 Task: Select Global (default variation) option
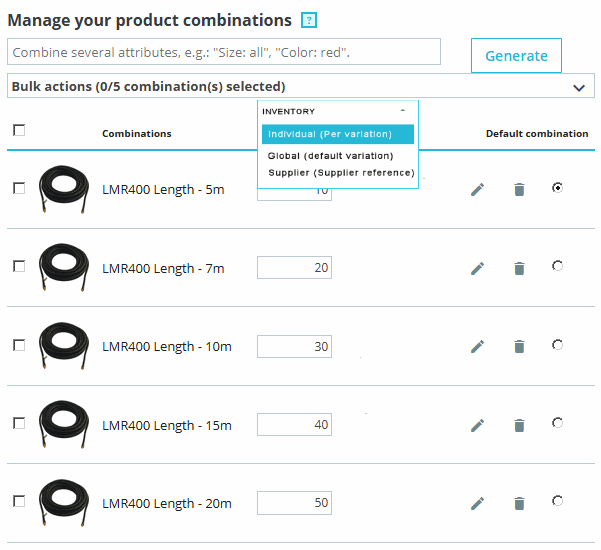[330, 156]
